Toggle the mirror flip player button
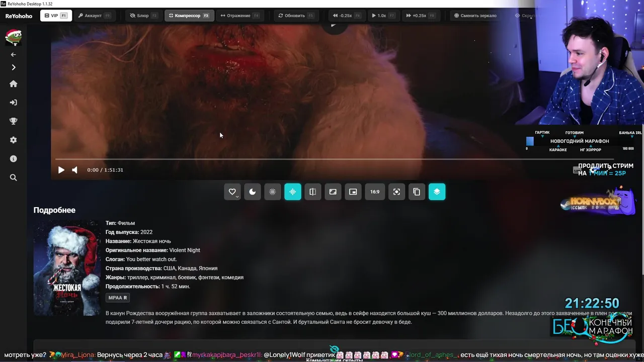This screenshot has width=644, height=362. [313, 192]
